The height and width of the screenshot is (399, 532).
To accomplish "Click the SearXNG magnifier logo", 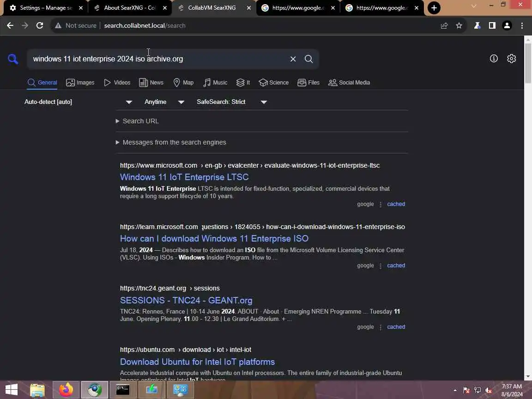I will point(13,59).
